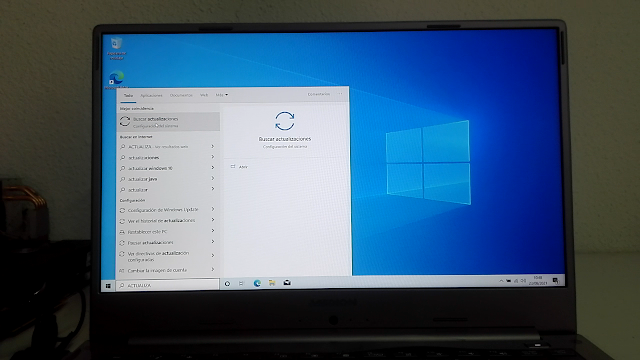Open 'Cambiar la imagen de cuenta' setting
Screen dimensions: 640x360
coord(167,270)
